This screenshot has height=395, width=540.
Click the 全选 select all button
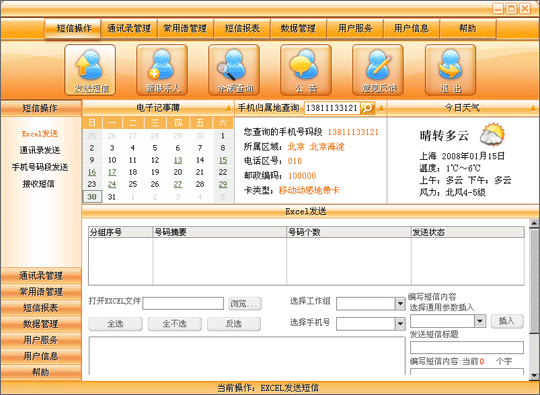tap(115, 324)
